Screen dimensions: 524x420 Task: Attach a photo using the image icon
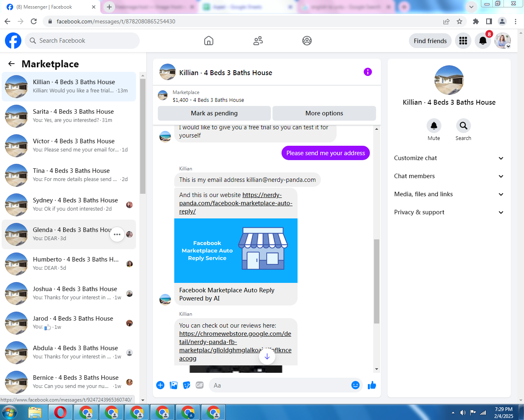point(174,385)
